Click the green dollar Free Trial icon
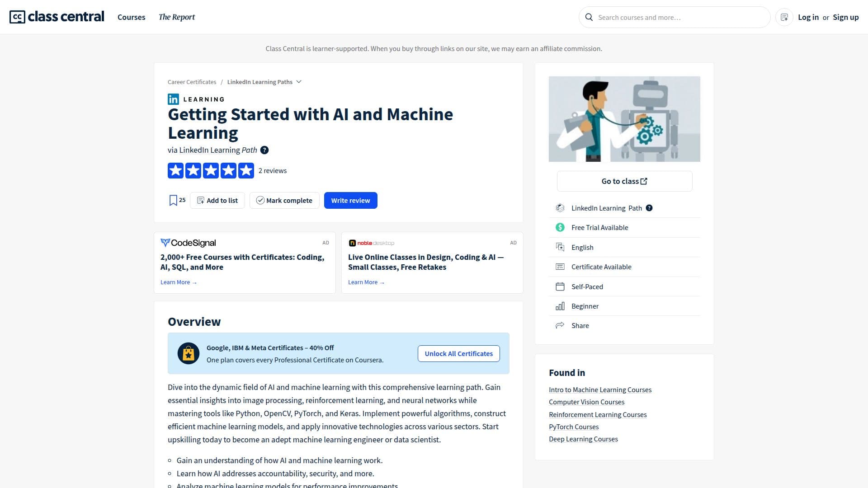 560,227
